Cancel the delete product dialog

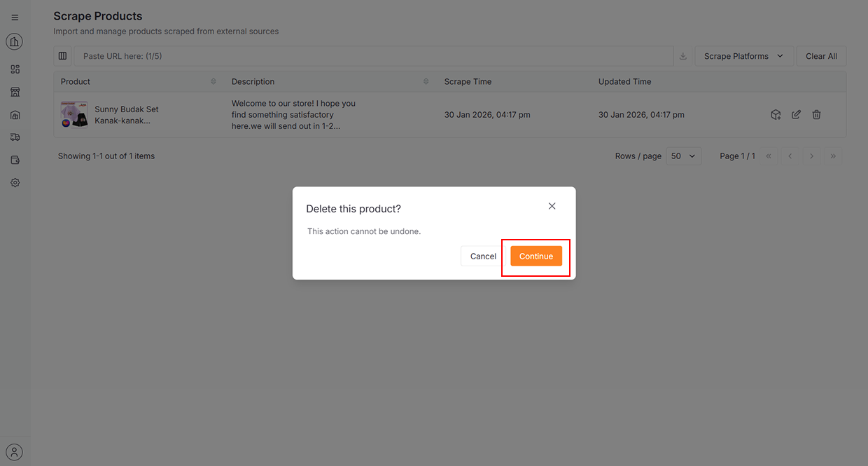[483, 256]
